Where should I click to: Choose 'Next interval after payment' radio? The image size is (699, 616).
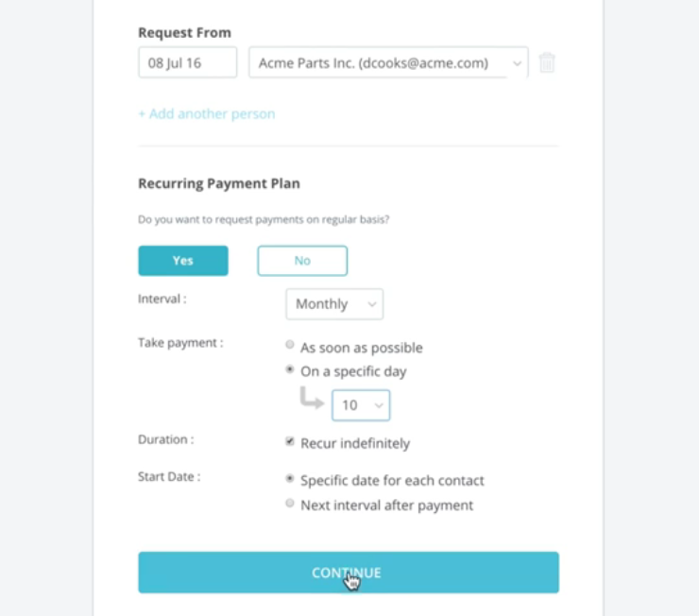click(290, 505)
